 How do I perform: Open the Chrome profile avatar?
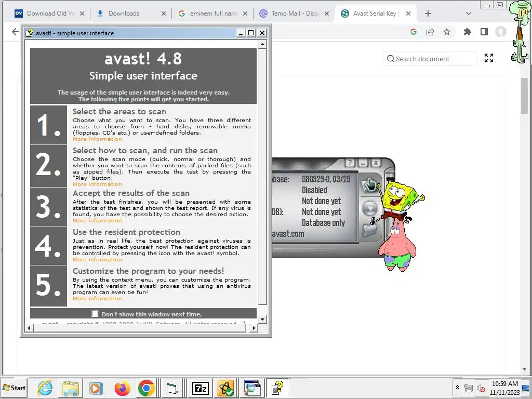coord(501,32)
